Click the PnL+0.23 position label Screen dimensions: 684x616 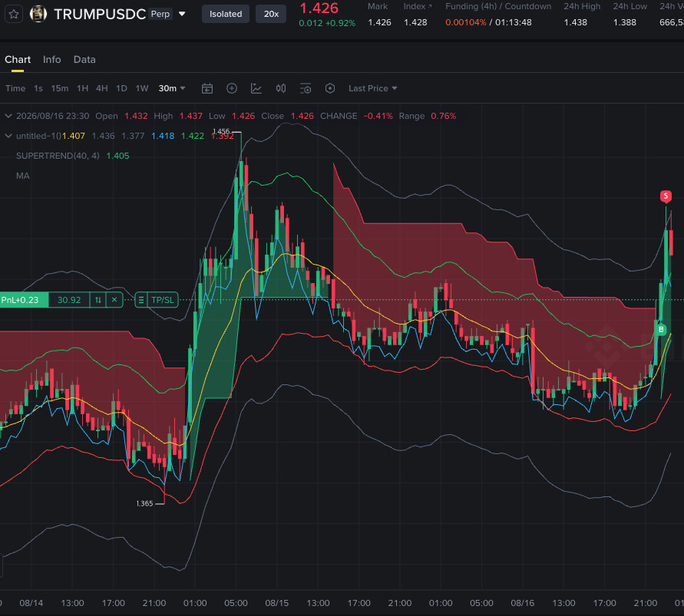(23, 300)
